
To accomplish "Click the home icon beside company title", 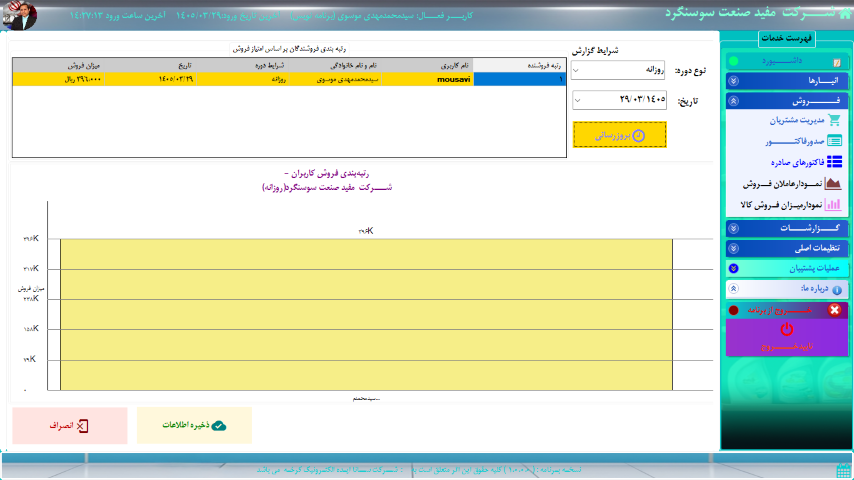I will tap(845, 14).
